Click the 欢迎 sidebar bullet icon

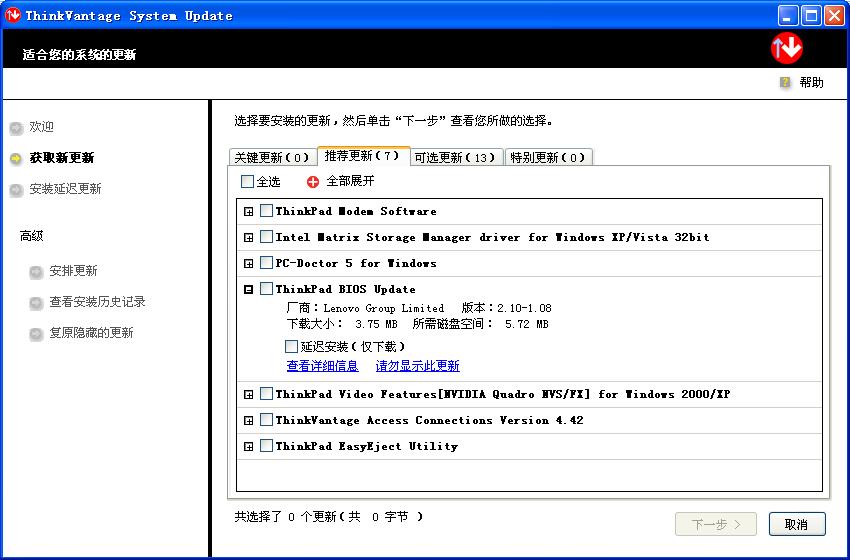tap(16, 127)
